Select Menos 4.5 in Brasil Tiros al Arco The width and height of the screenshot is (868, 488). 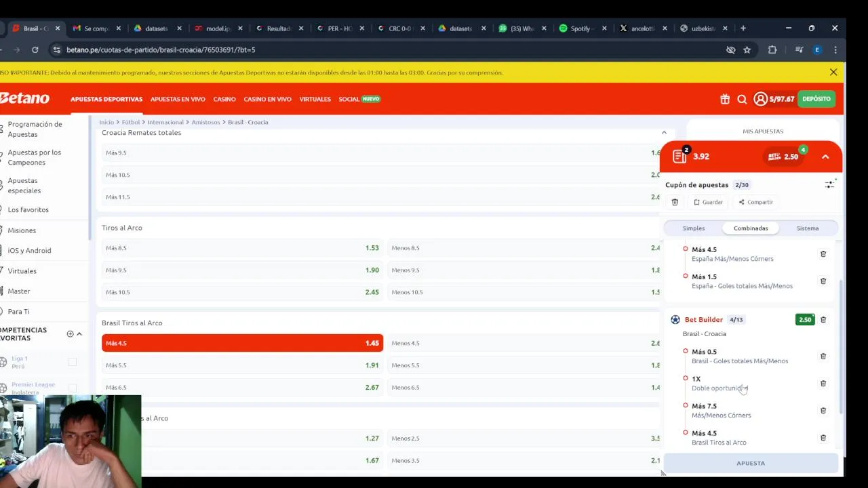[x=524, y=343]
